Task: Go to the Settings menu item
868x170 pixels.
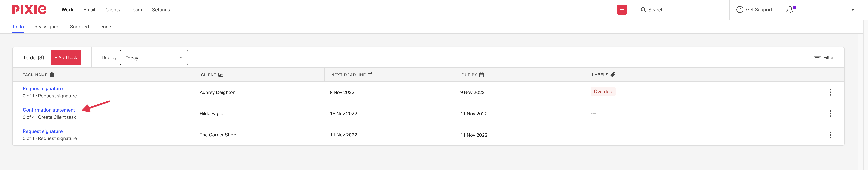Action: 161,10
